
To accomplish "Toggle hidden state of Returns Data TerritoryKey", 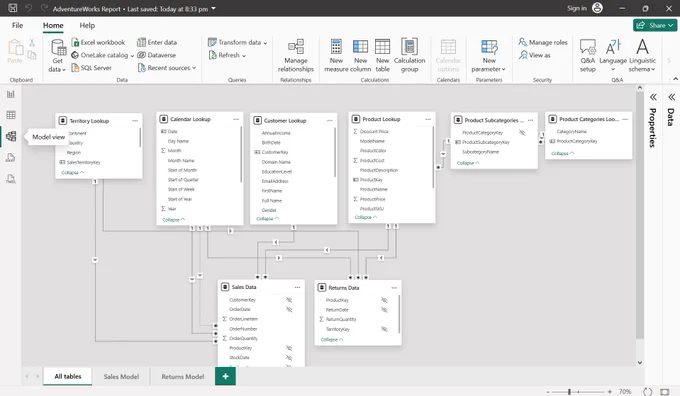I will 384,329.
